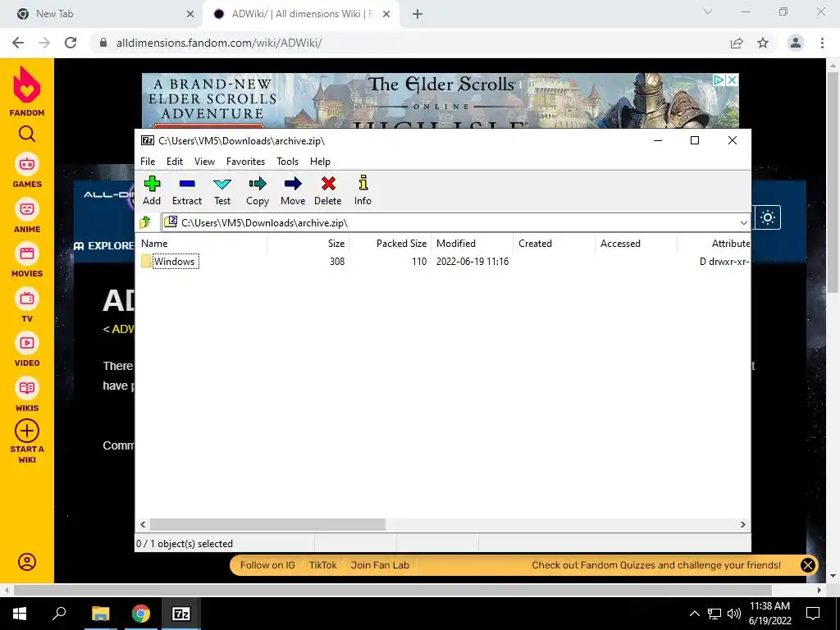Close the ADWiki browser tab

(387, 14)
